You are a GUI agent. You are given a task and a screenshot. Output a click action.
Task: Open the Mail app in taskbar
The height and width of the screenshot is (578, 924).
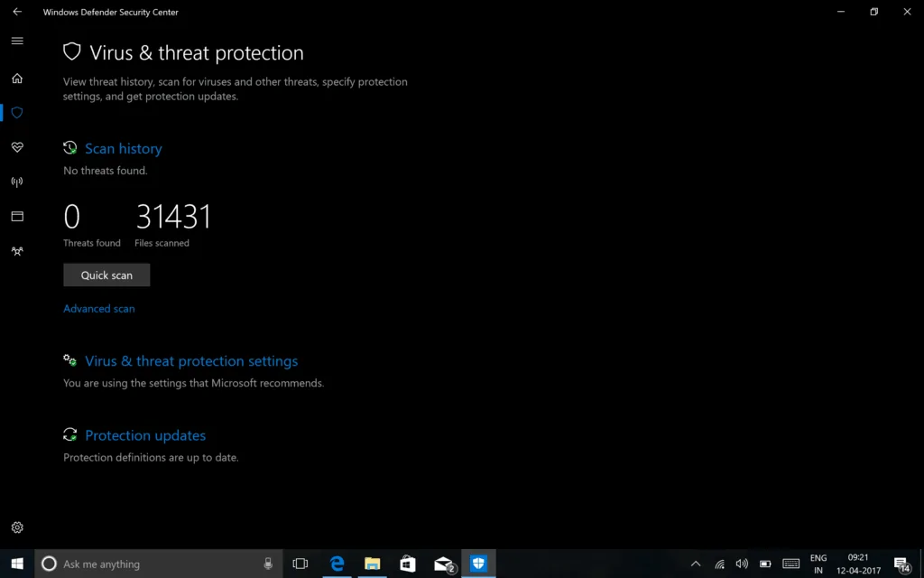click(x=444, y=564)
